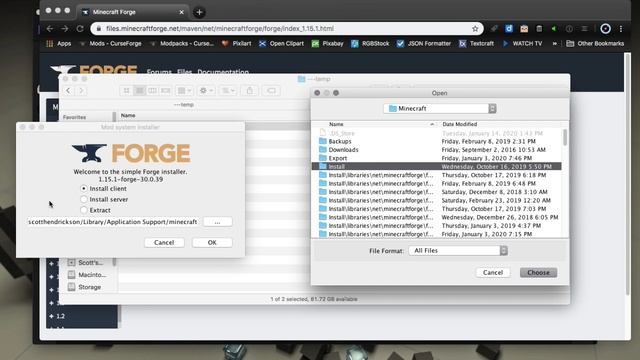Image resolution: width=640 pixels, height=360 pixels.
Task: Open the Minecraft folder location dropdown
Action: pos(440,109)
